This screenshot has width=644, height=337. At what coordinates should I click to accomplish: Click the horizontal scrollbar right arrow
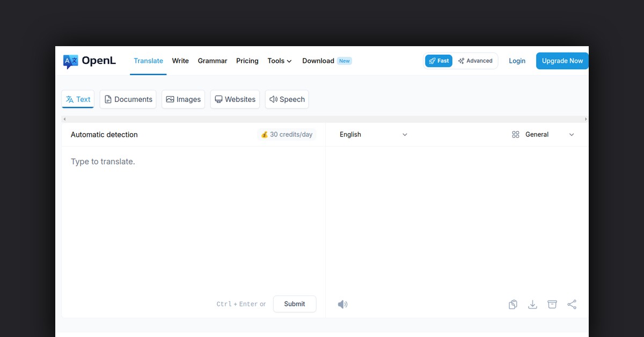[x=586, y=119]
